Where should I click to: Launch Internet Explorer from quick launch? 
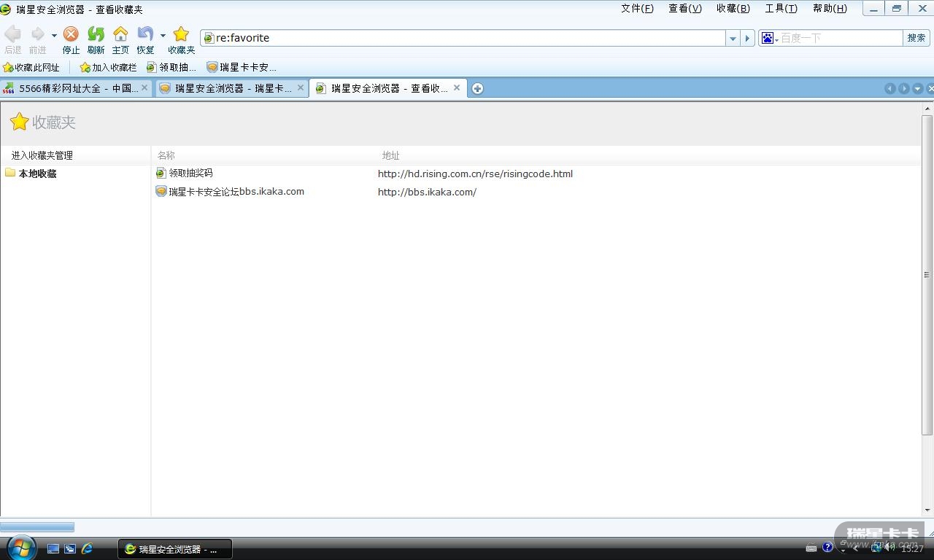(x=87, y=548)
